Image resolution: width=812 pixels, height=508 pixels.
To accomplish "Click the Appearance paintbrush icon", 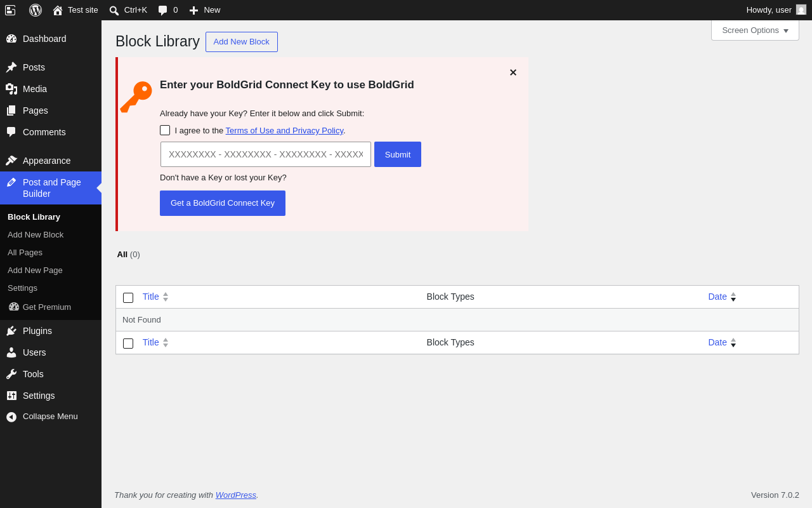I will tap(11, 161).
